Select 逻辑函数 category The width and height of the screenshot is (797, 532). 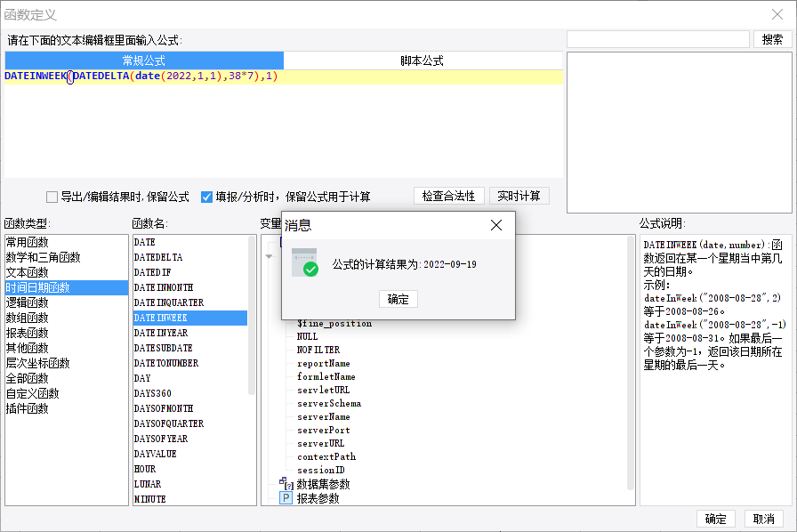[x=66, y=302]
